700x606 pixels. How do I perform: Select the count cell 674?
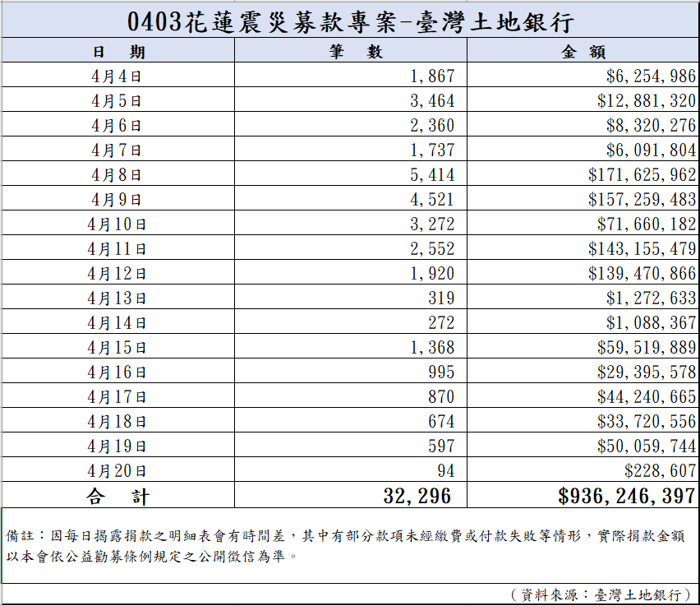[x=351, y=419]
